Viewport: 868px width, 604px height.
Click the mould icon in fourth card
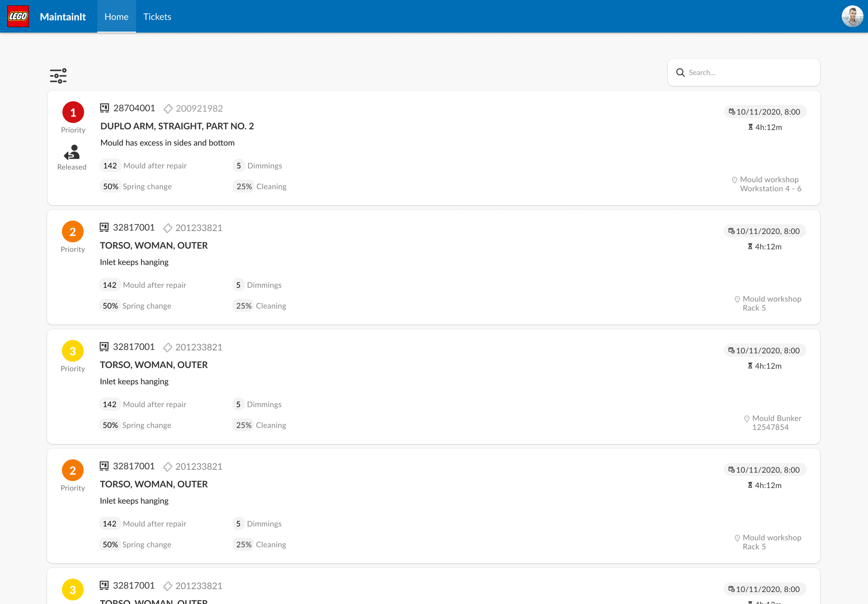click(104, 466)
